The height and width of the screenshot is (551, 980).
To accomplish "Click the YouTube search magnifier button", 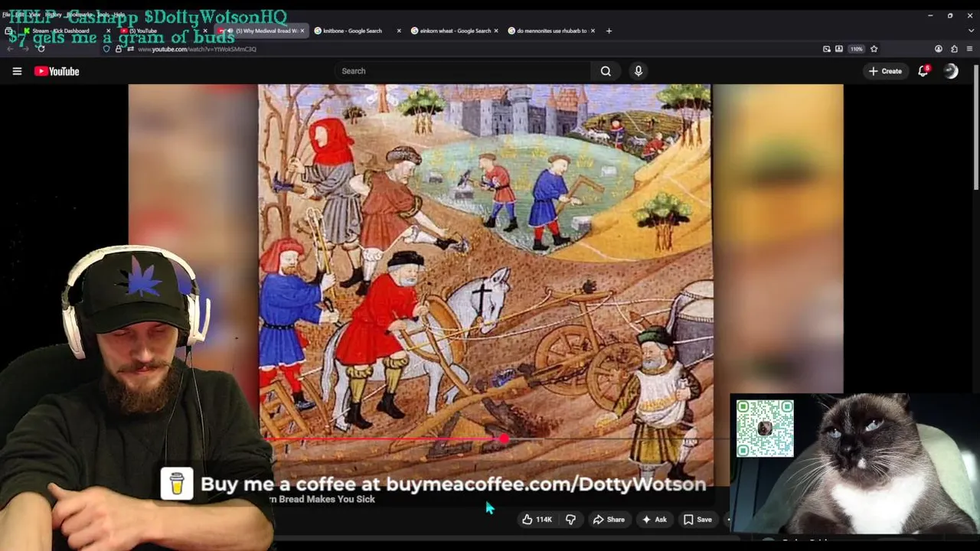I will point(606,71).
